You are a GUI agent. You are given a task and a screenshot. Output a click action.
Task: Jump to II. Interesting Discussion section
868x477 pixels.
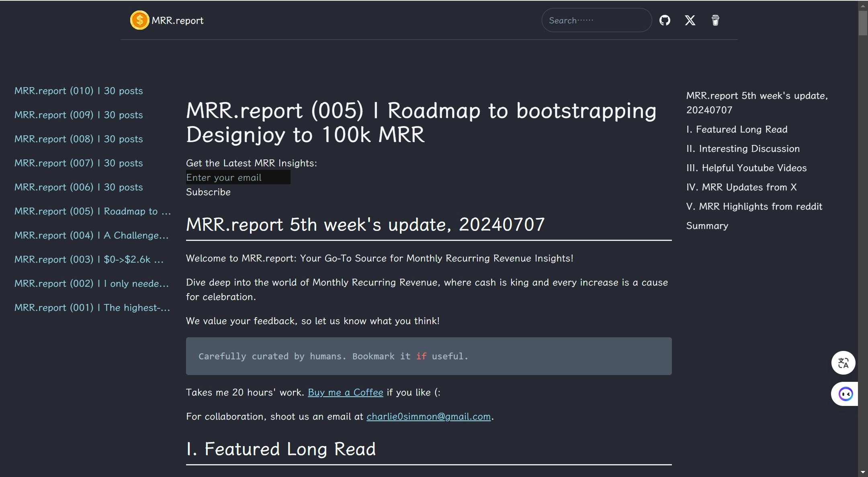743,149
